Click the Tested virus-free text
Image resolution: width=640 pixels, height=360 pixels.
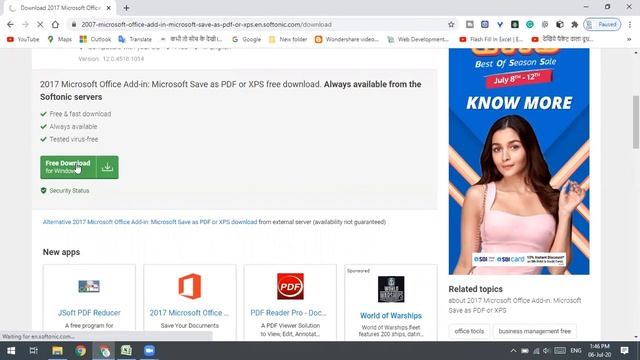click(74, 139)
